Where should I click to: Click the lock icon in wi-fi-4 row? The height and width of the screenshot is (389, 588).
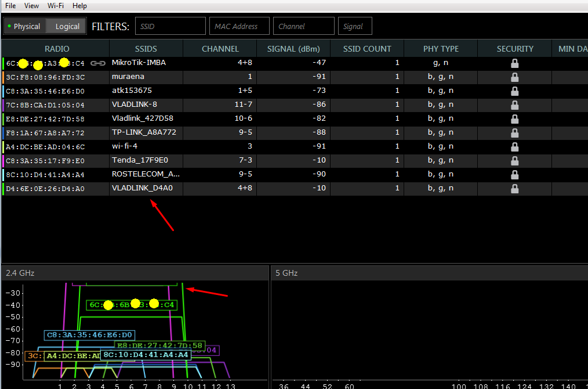(515, 147)
